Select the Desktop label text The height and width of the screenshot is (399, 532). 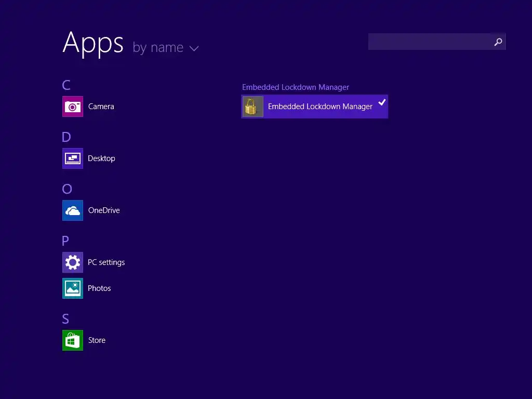point(101,158)
